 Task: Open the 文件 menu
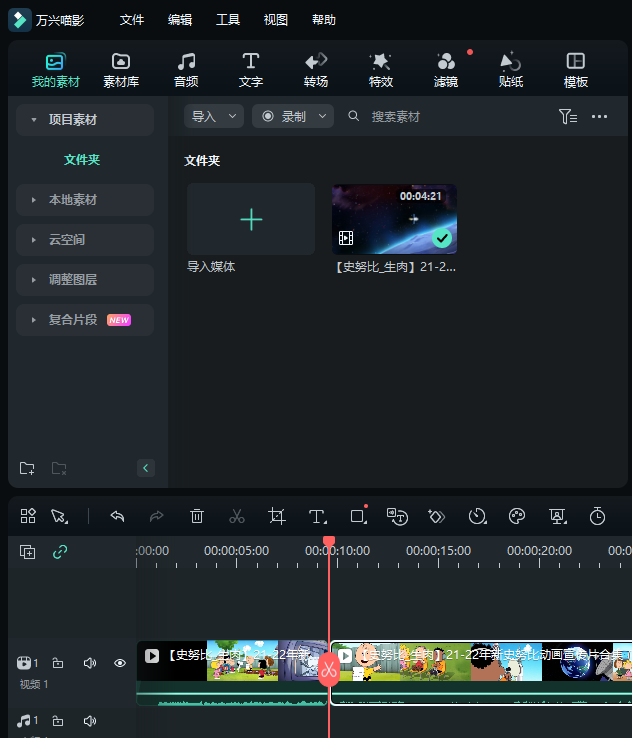[x=132, y=20]
